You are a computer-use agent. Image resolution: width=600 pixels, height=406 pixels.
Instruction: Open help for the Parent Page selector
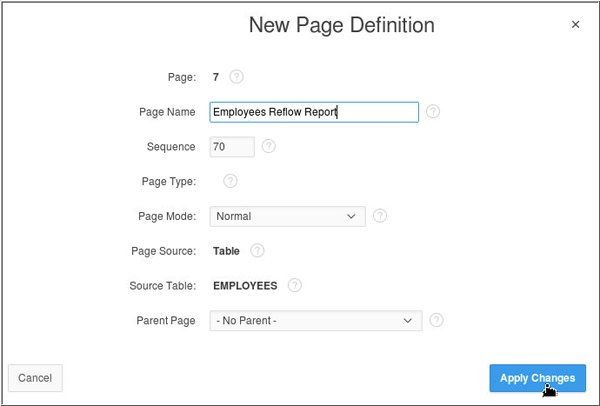tap(436, 320)
